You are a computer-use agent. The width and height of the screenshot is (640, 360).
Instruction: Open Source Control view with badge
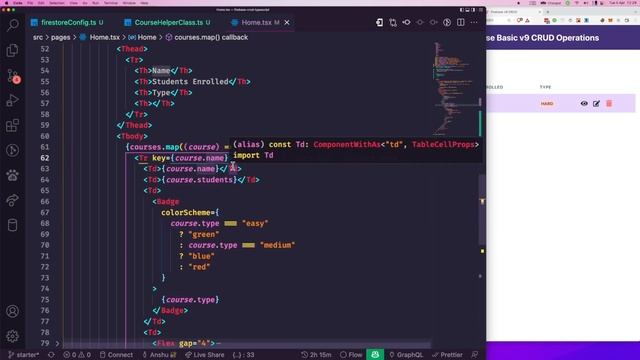[x=13, y=76]
